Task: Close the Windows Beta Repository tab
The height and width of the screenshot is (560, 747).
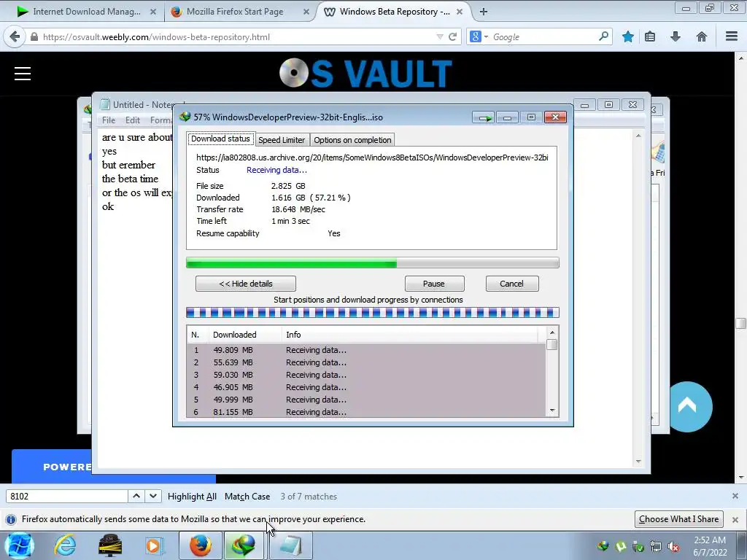Action: click(460, 12)
